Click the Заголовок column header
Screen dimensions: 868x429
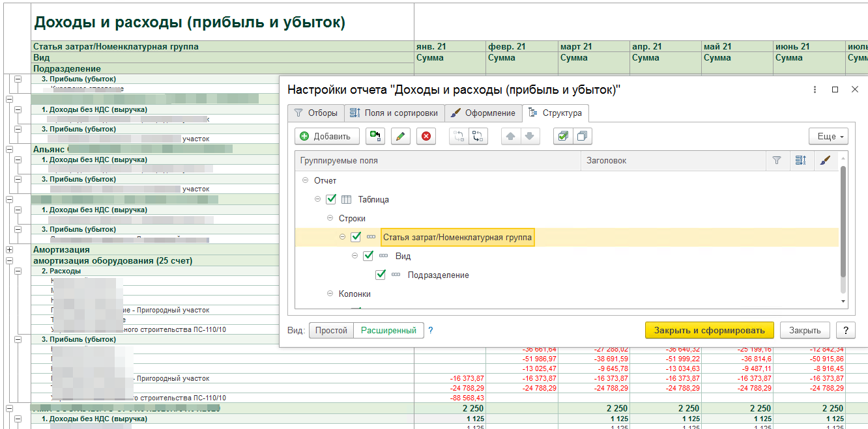click(x=673, y=160)
